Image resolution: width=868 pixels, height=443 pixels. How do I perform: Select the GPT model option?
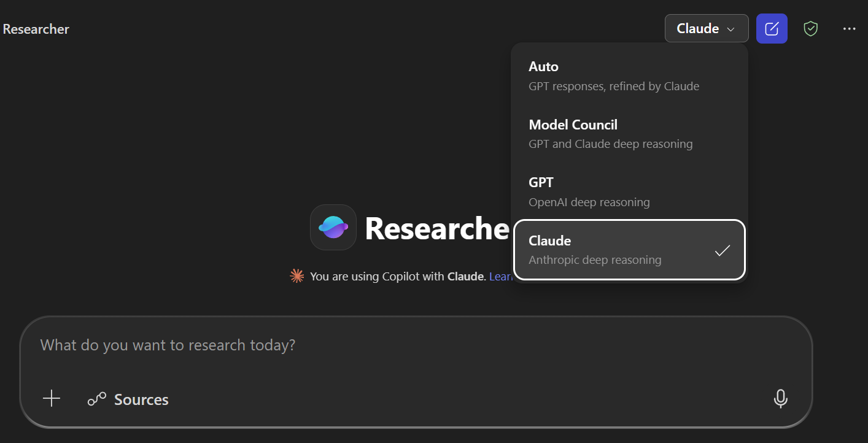614,191
